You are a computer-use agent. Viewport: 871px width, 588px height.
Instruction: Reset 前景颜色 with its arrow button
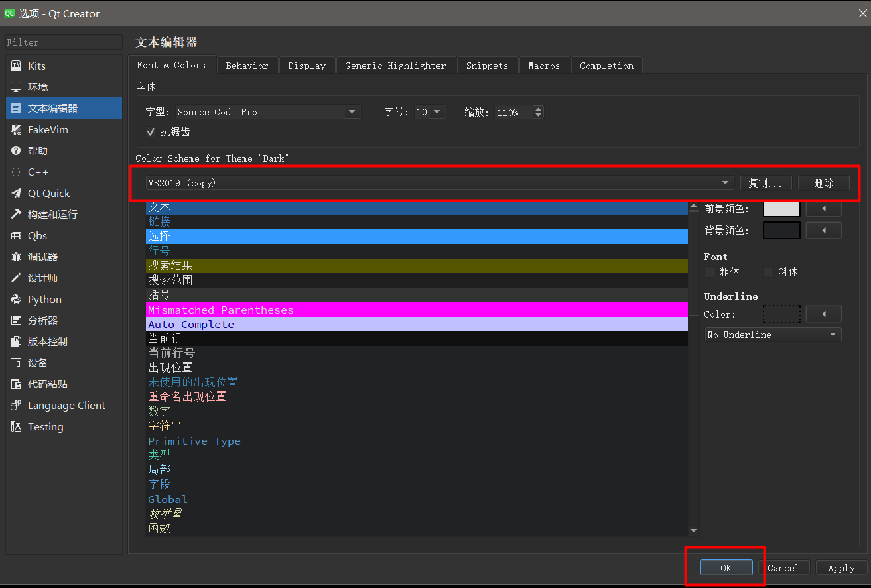pyautogui.click(x=824, y=209)
